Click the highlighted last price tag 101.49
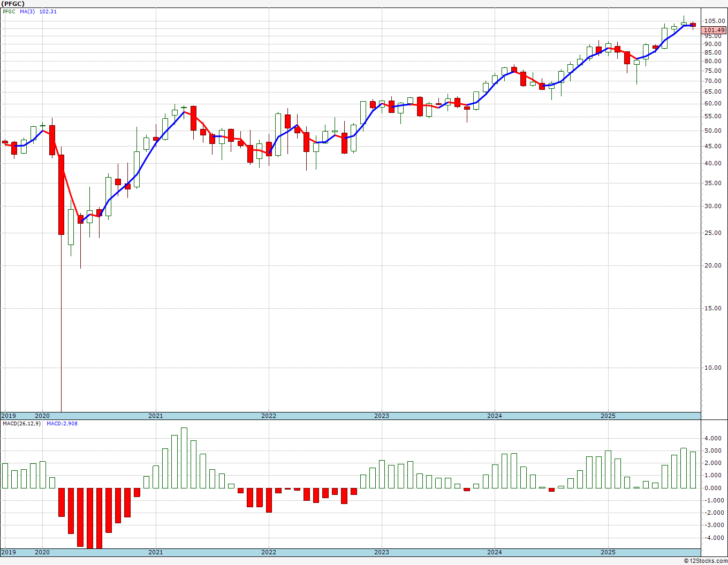Viewport: 728px width, 565px height. [x=715, y=30]
